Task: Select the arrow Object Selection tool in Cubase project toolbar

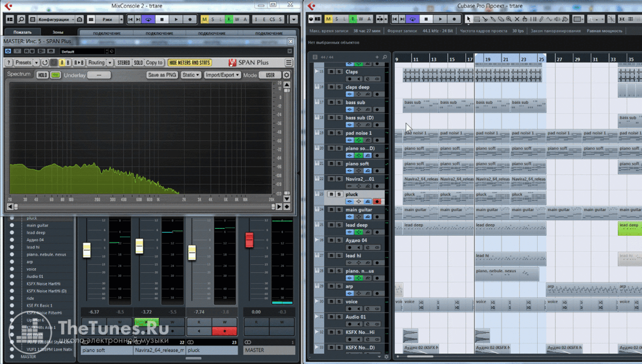Action: pyautogui.click(x=469, y=19)
